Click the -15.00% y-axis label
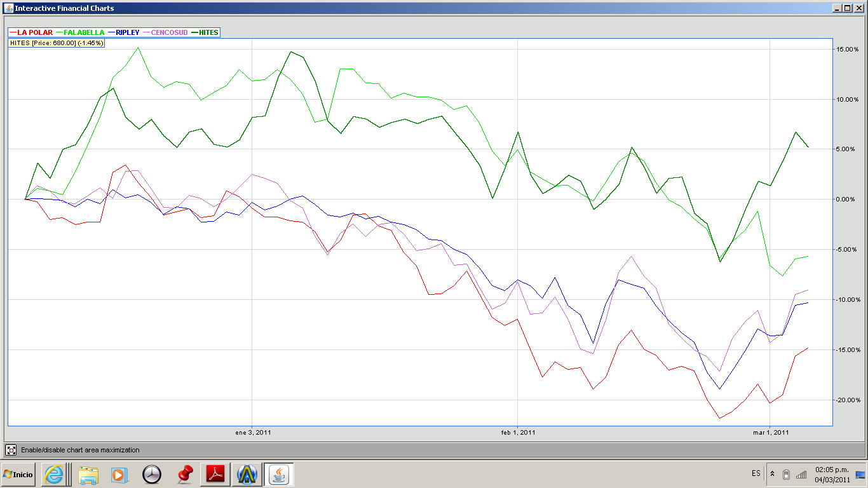 (x=847, y=349)
